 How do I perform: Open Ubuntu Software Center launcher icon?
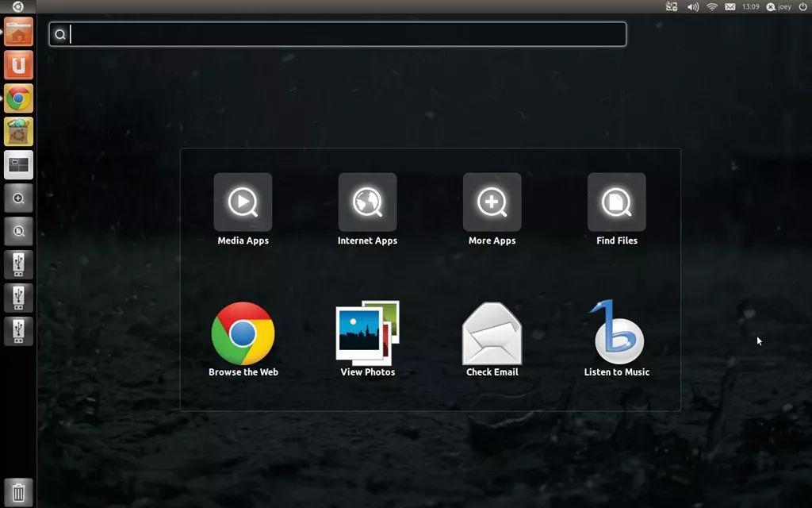click(19, 131)
